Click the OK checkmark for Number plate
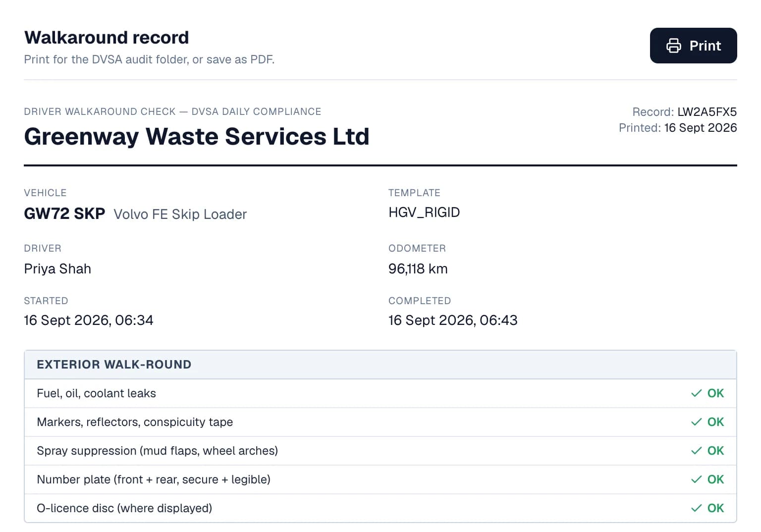This screenshot has width=761, height=532. [x=707, y=479]
